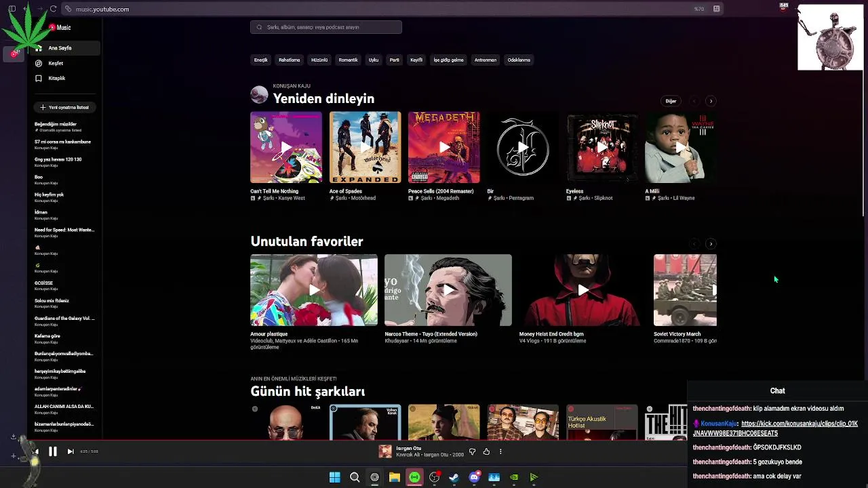Click Isırgan Otu album thumbnail in player
Image resolution: width=868 pixels, height=488 pixels.
385,451
